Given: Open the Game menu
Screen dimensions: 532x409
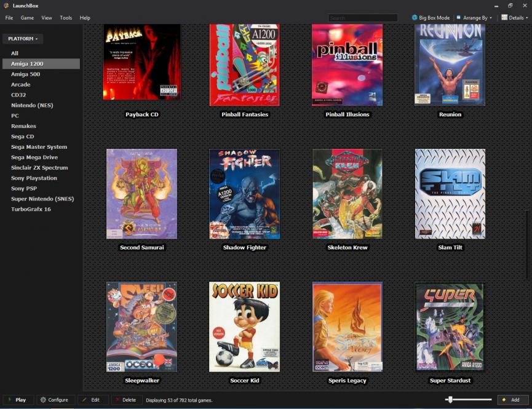Looking at the screenshot, I should pos(27,18).
